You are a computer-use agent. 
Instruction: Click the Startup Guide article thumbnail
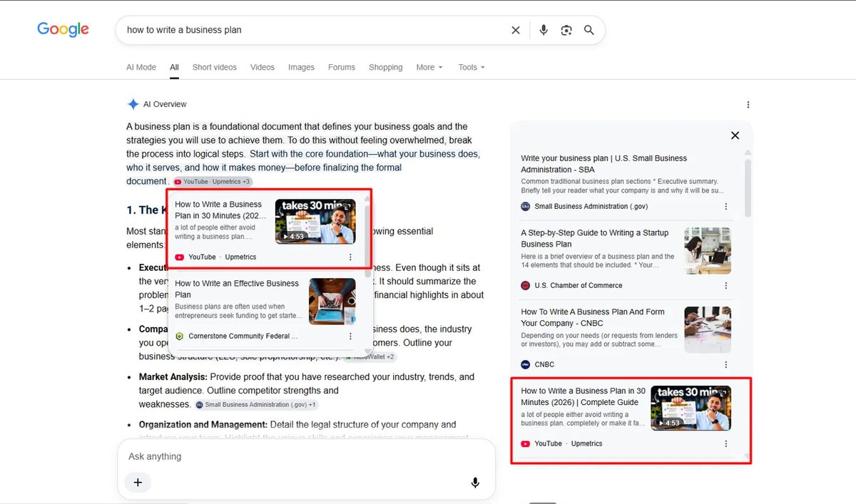point(708,251)
